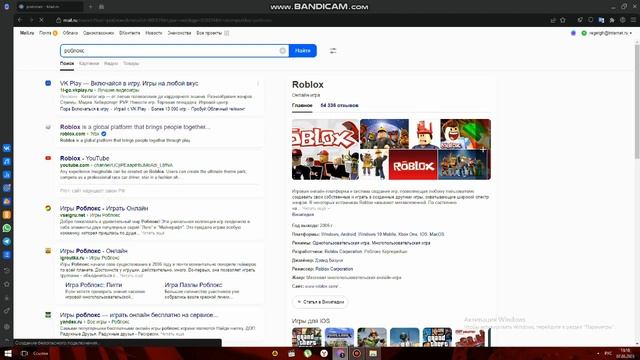
Task: Open the orange Odnoklassniki sidebar icon
Action: point(7,215)
